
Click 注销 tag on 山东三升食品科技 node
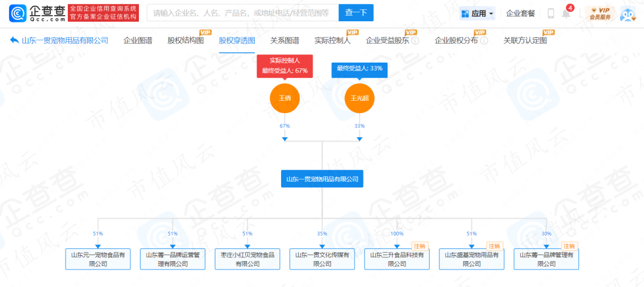(420, 246)
